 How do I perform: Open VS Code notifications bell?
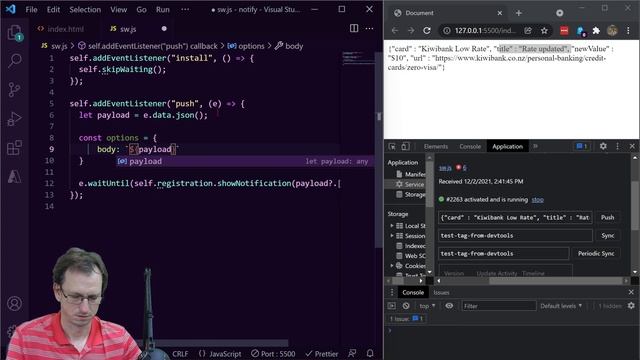click(x=370, y=353)
